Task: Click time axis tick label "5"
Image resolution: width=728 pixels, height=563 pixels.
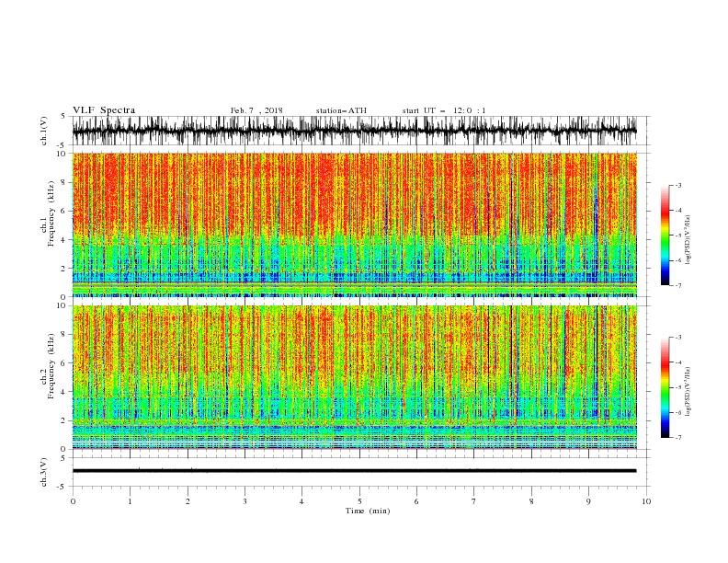Action: pos(359,501)
